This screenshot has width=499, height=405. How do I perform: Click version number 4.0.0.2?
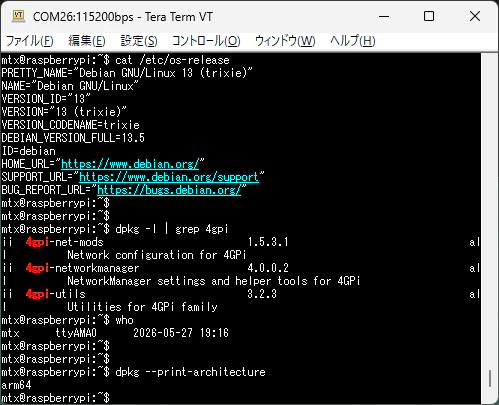[268, 268]
